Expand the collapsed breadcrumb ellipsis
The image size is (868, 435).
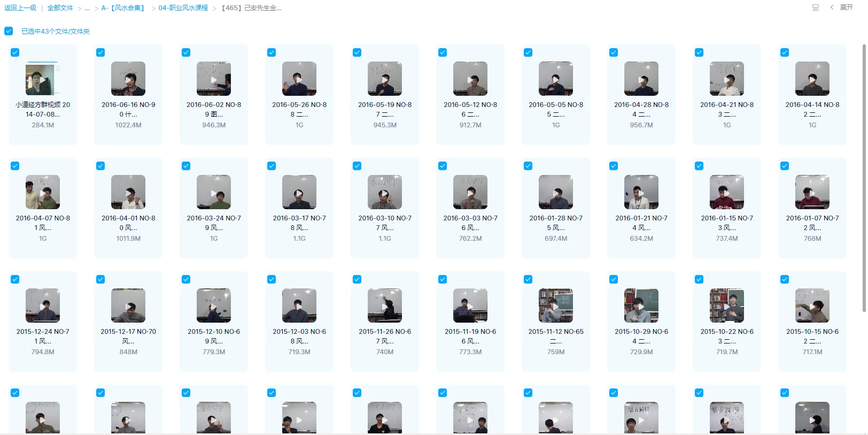coord(87,8)
